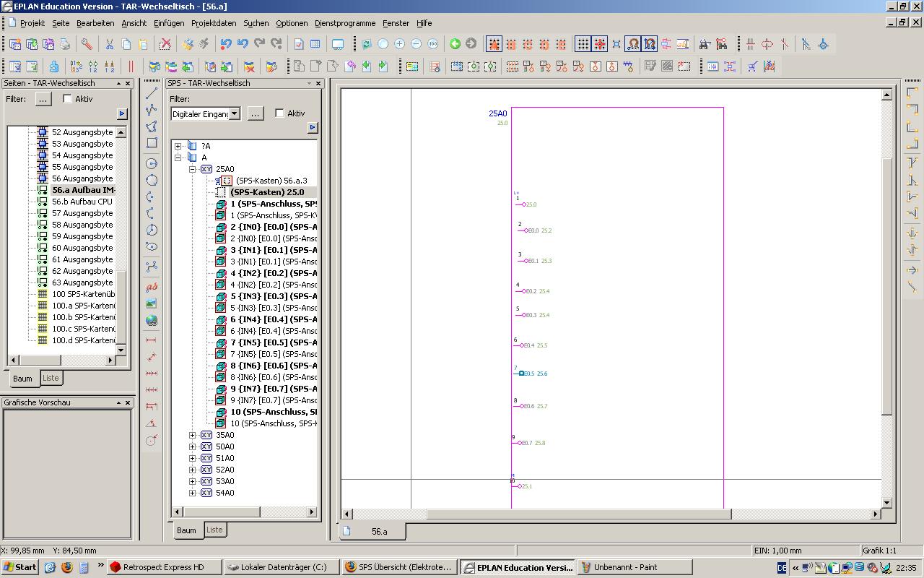Expand the 54A0 tree node
The height and width of the screenshot is (578, 924).
click(x=193, y=493)
